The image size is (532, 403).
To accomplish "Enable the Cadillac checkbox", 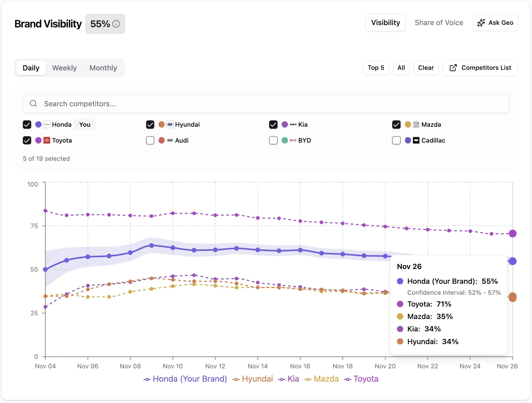I will click(396, 140).
